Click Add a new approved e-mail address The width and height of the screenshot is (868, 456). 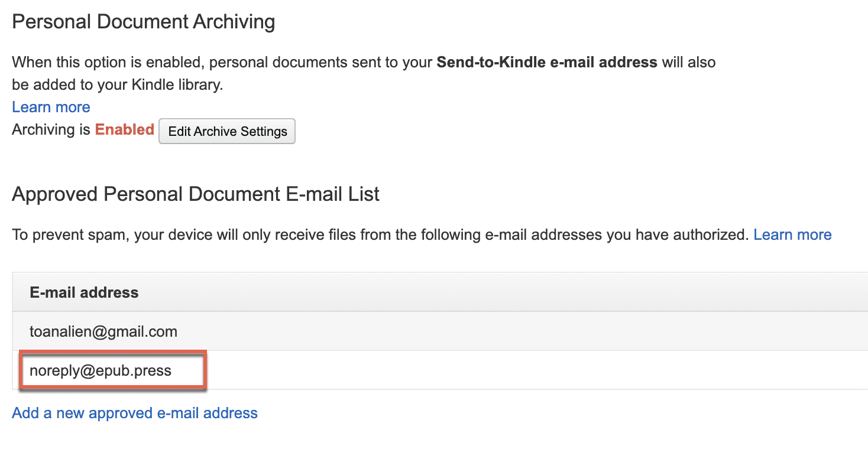(135, 413)
